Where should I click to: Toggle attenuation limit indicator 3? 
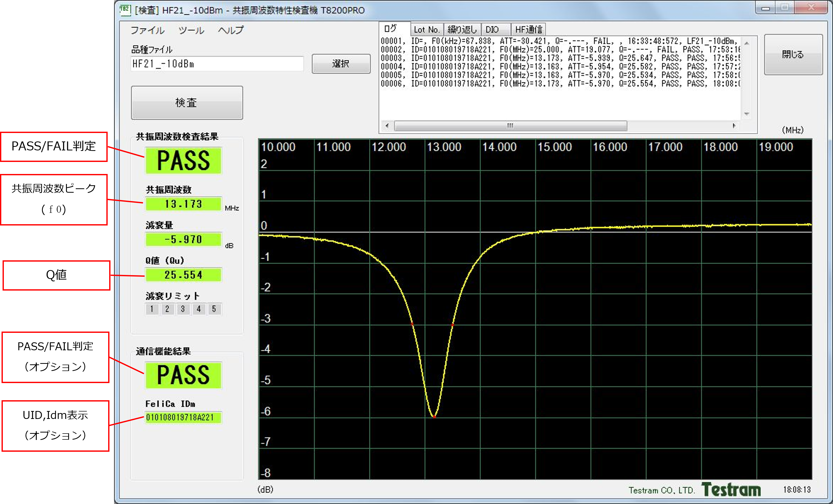(x=183, y=309)
